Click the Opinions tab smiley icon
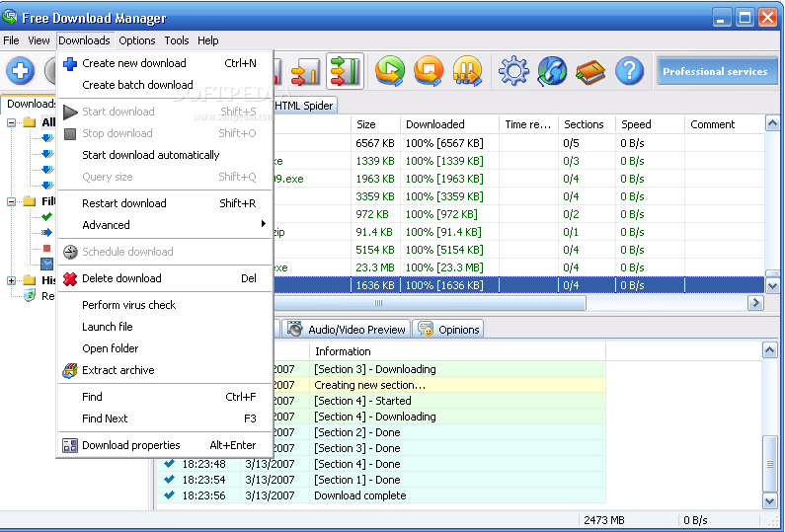The image size is (785, 532). (426, 329)
